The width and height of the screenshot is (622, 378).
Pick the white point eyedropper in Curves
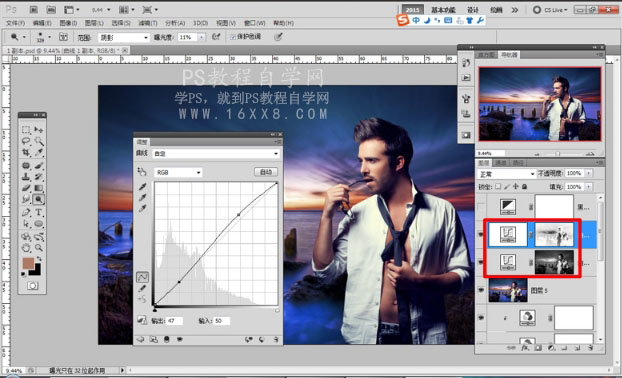[142, 208]
